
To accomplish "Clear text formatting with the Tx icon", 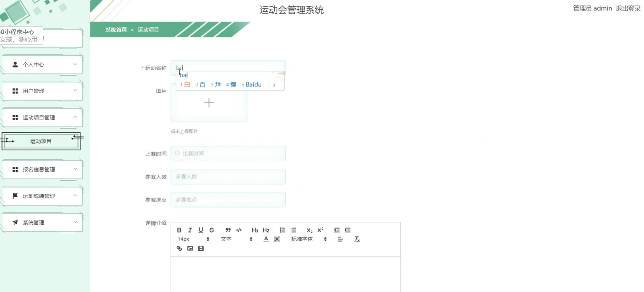I will click(x=357, y=239).
